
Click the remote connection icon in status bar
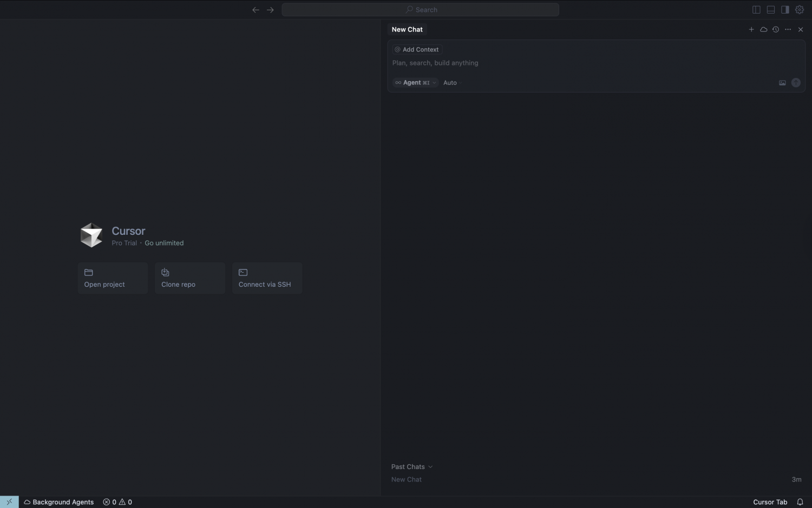point(8,502)
